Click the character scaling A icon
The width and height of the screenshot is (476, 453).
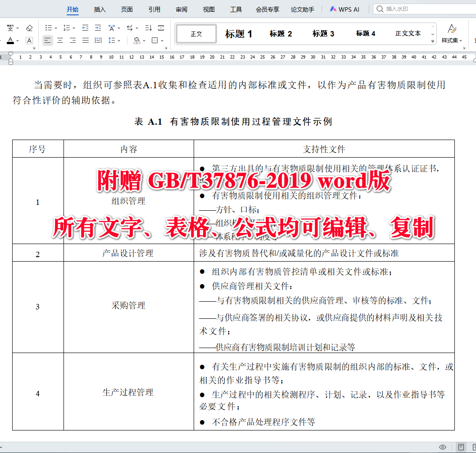point(112,28)
